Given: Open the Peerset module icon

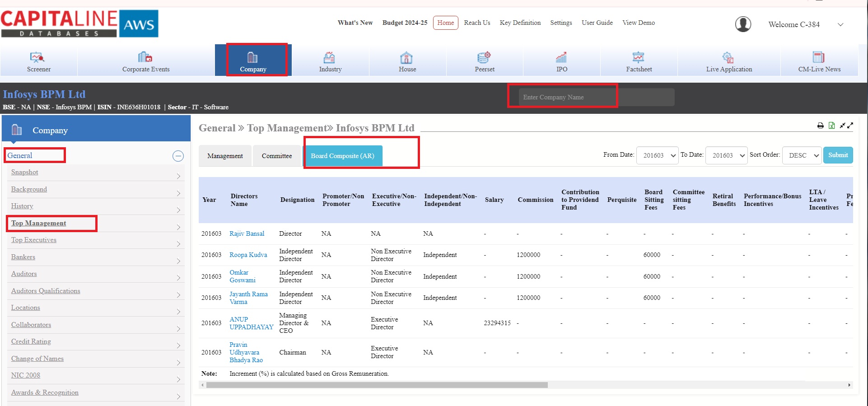Looking at the screenshot, I should (x=484, y=57).
